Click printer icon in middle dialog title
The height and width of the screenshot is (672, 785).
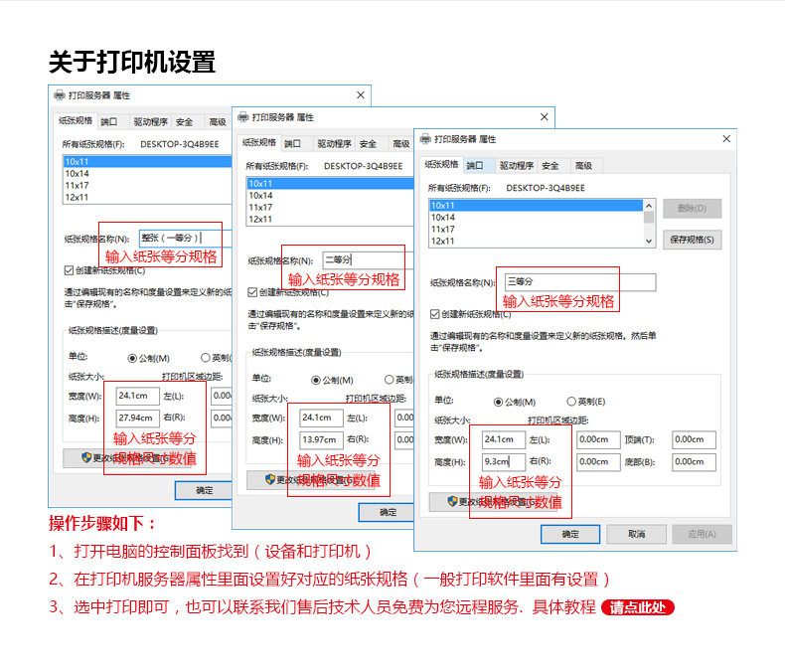coord(242,117)
